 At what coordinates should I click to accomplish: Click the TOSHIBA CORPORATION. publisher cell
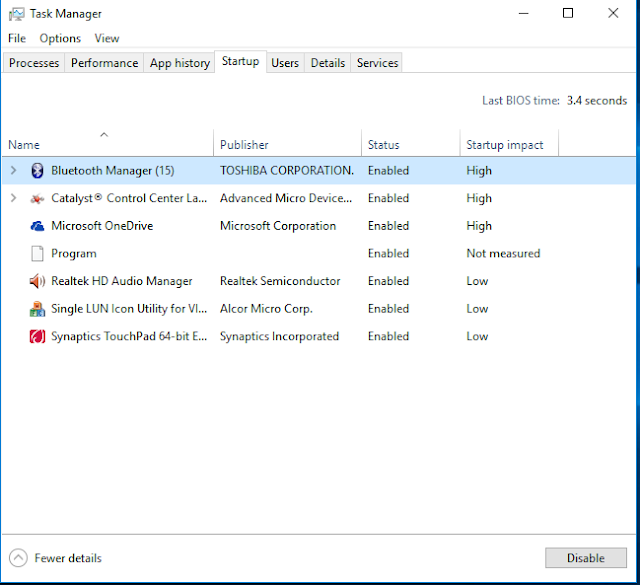(287, 171)
